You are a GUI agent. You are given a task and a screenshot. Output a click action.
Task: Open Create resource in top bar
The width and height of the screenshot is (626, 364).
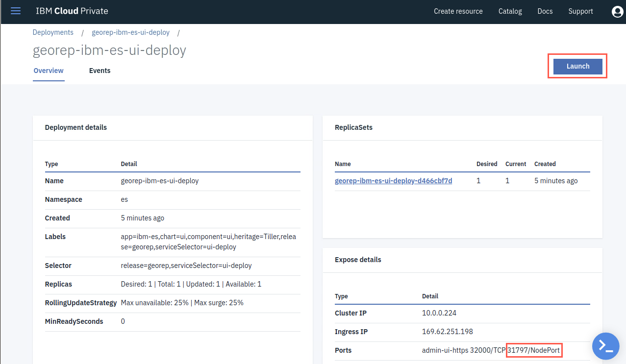tap(458, 11)
